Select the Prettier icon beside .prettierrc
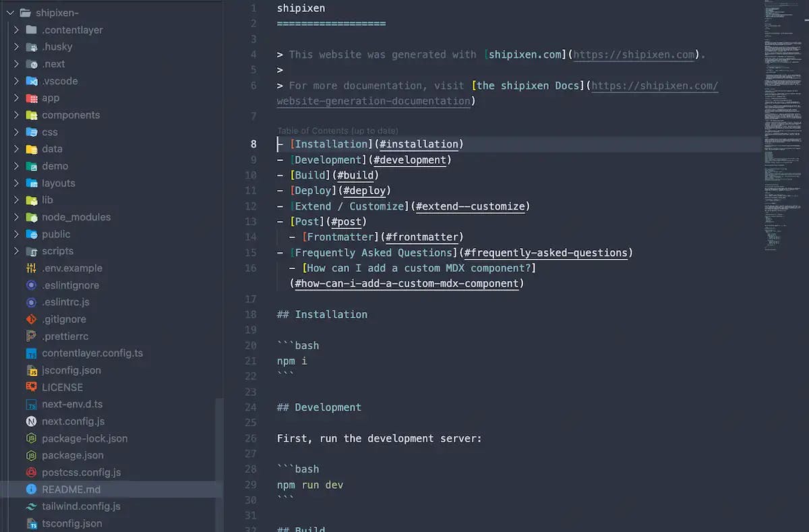The height and width of the screenshot is (532, 809). [32, 336]
